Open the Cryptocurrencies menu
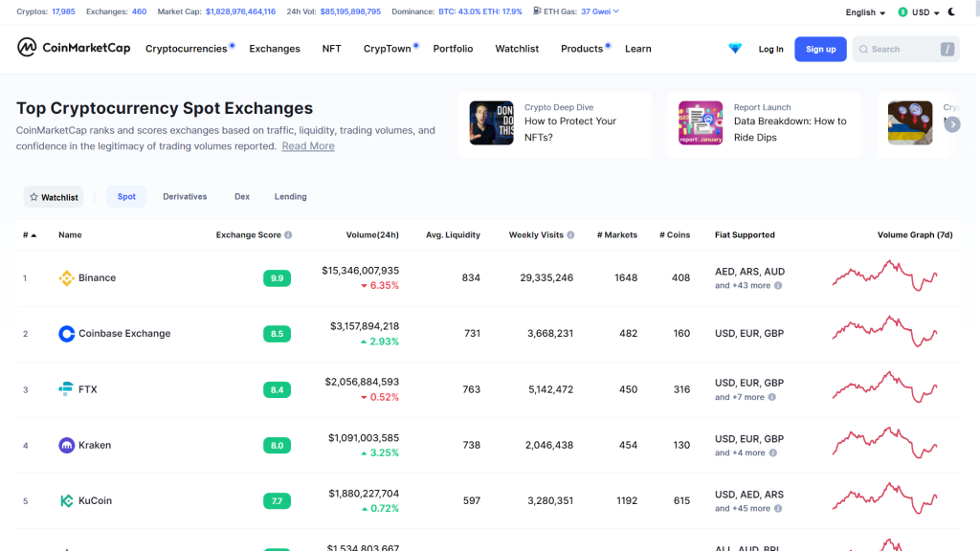Image resolution: width=980 pixels, height=551 pixels. click(187, 49)
